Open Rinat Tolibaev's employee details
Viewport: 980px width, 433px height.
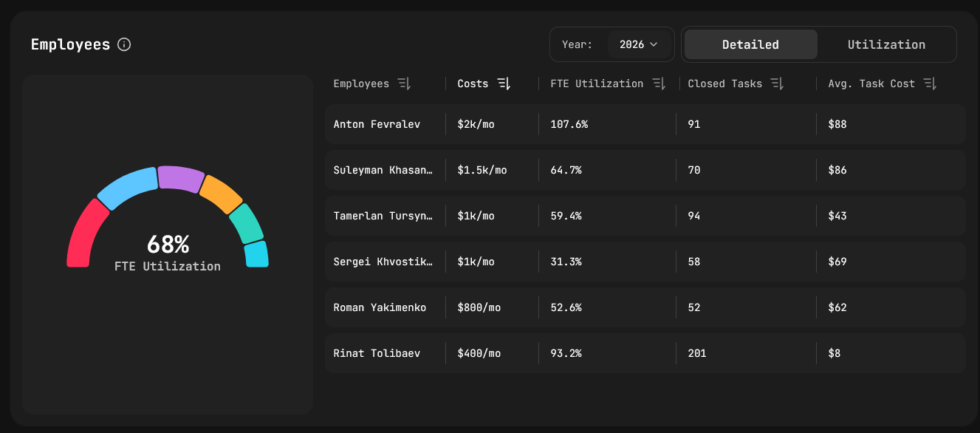[x=375, y=353]
